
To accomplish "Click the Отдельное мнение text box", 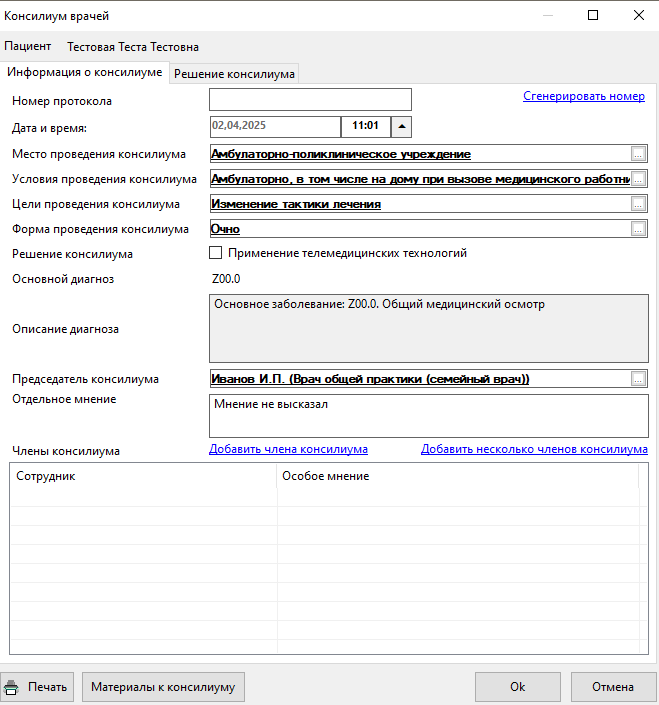I will coord(429,416).
